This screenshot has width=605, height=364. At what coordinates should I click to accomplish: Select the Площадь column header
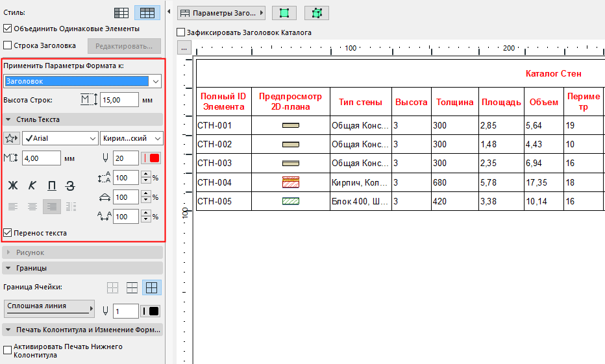[501, 101]
